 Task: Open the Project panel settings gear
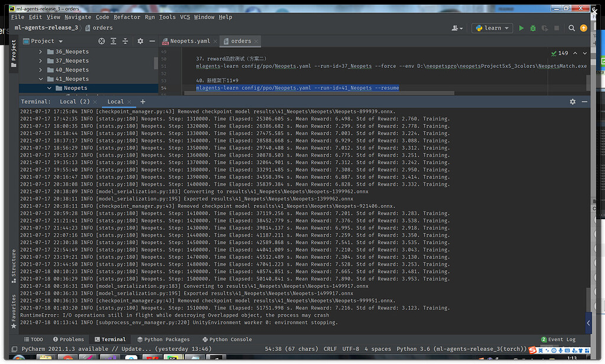tap(139, 41)
